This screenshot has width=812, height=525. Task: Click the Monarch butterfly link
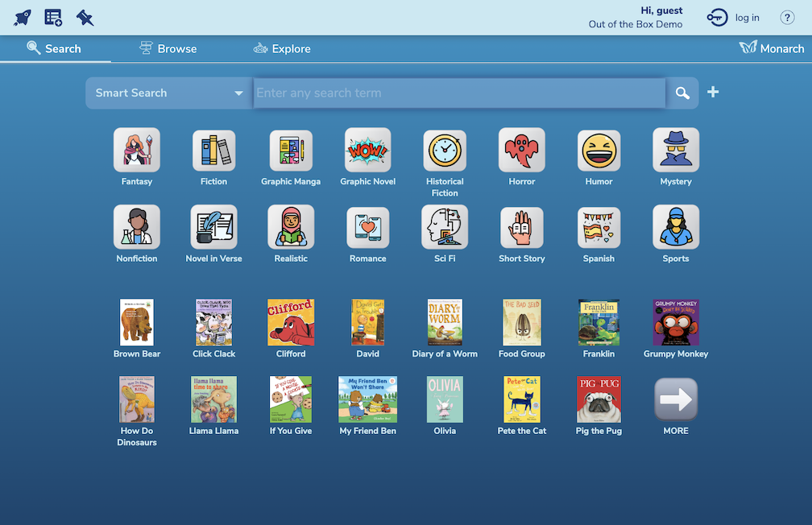pos(772,49)
